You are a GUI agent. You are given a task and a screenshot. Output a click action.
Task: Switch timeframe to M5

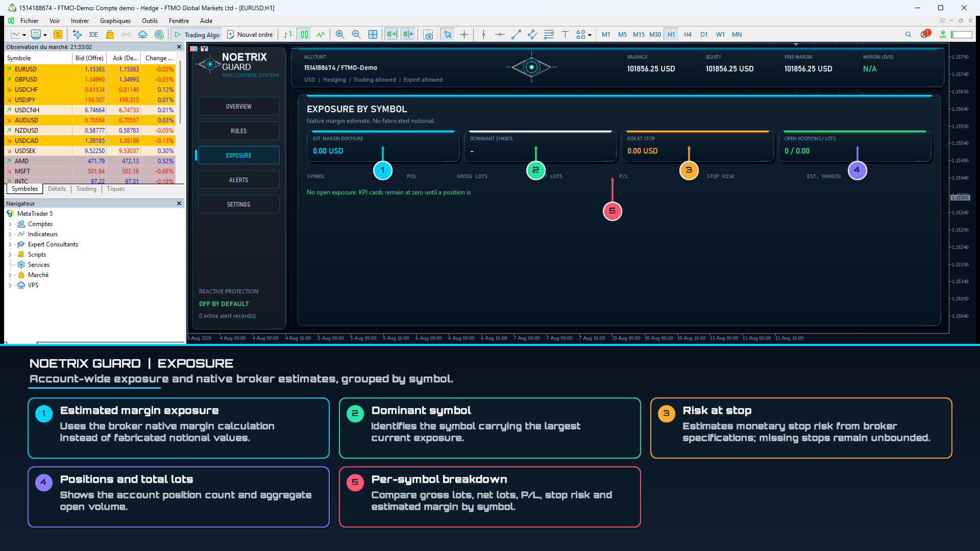coord(622,35)
